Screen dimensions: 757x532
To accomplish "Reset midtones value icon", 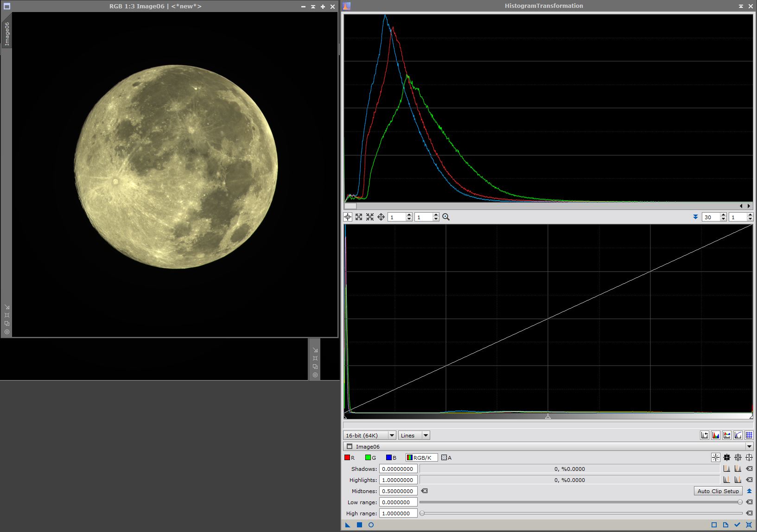I will [x=424, y=491].
